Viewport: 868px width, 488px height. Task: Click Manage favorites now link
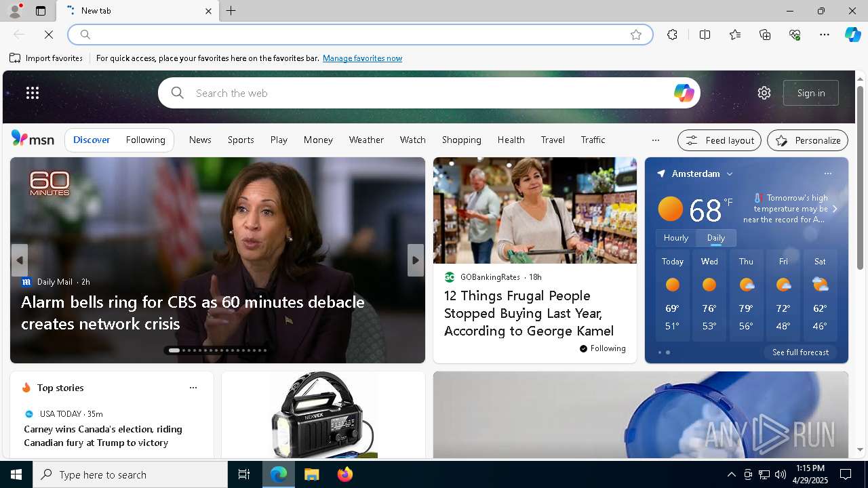pyautogui.click(x=362, y=58)
